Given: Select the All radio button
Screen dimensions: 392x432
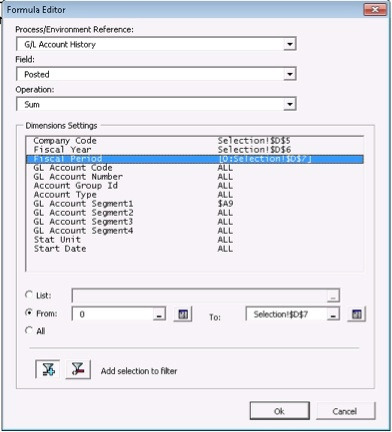Looking at the screenshot, I should tap(29, 330).
